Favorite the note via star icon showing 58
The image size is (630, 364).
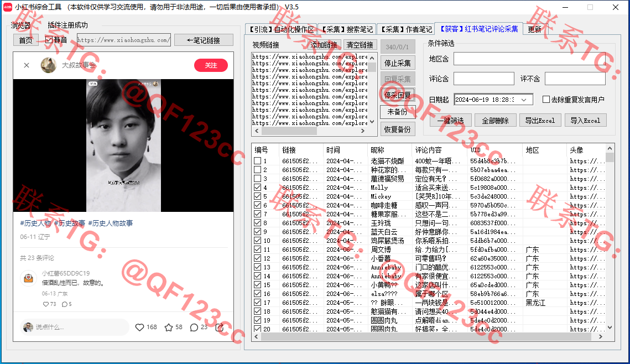pos(169,327)
